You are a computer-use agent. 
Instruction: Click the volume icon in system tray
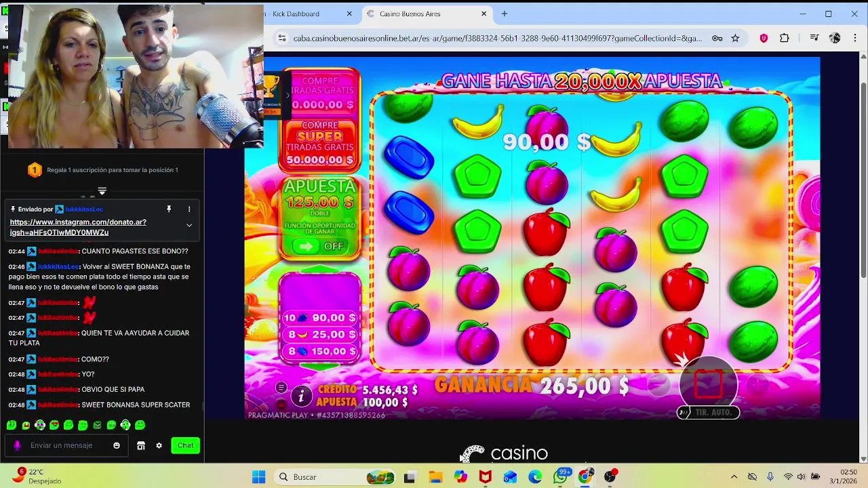[802, 477]
